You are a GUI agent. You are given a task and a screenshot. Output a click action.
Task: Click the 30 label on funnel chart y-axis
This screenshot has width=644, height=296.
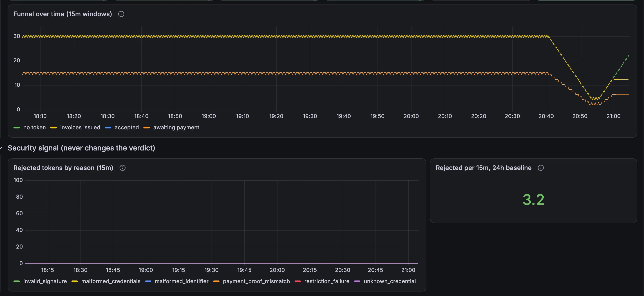point(17,36)
